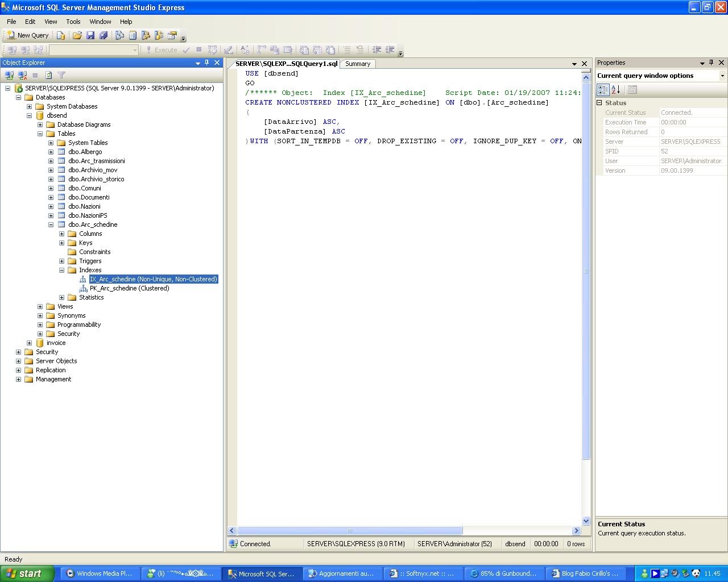Expand the System Databases folder
Viewport: 728px width, 582px height.
[x=29, y=106]
